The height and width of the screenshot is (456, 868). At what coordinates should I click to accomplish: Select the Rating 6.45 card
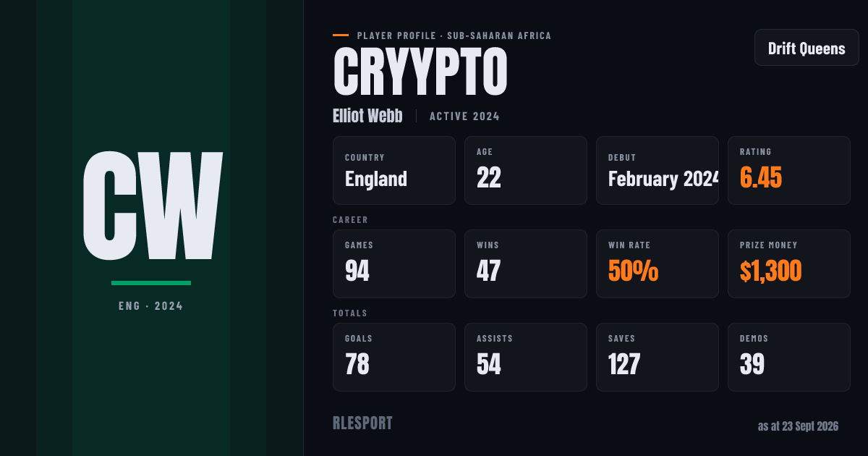click(789, 171)
